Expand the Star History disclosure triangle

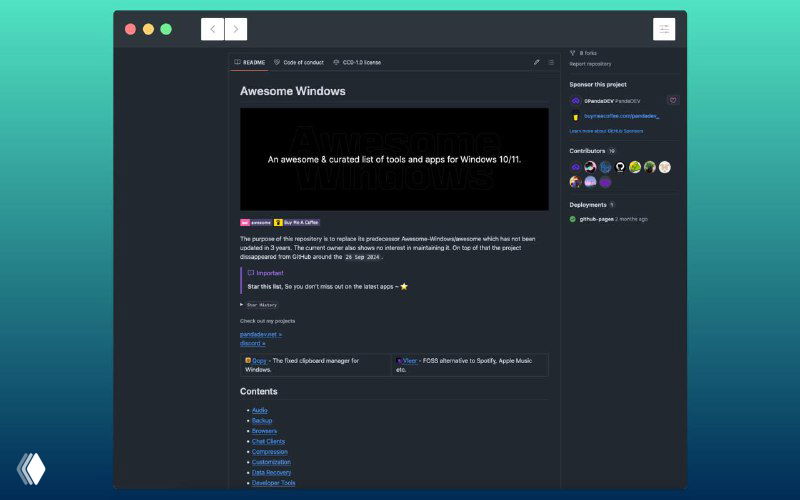coord(241,305)
